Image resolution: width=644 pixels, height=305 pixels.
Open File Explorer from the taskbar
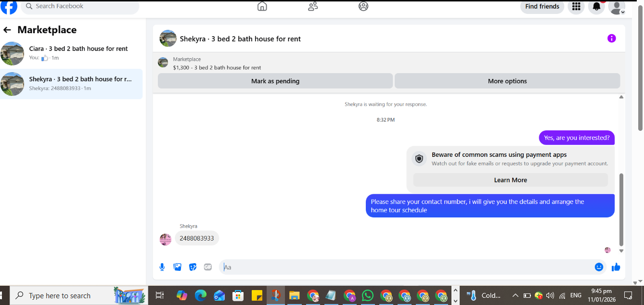point(294,295)
